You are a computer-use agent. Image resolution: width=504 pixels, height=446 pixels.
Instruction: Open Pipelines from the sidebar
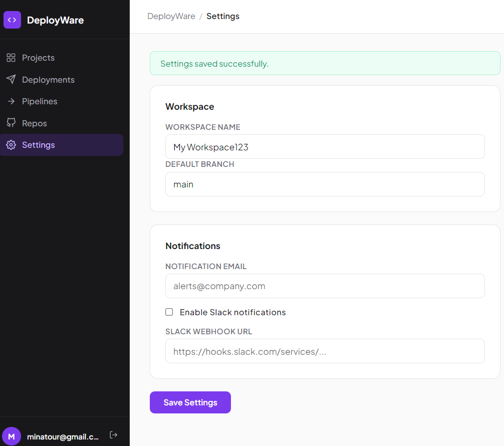tap(62, 101)
